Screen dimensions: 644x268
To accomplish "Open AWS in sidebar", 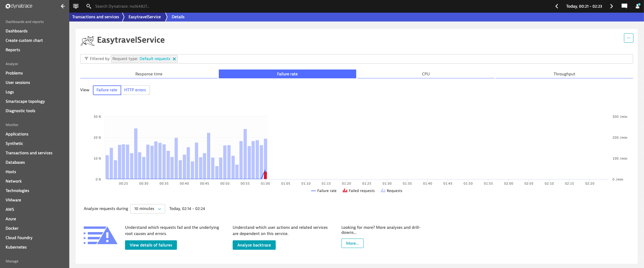I will [10, 209].
